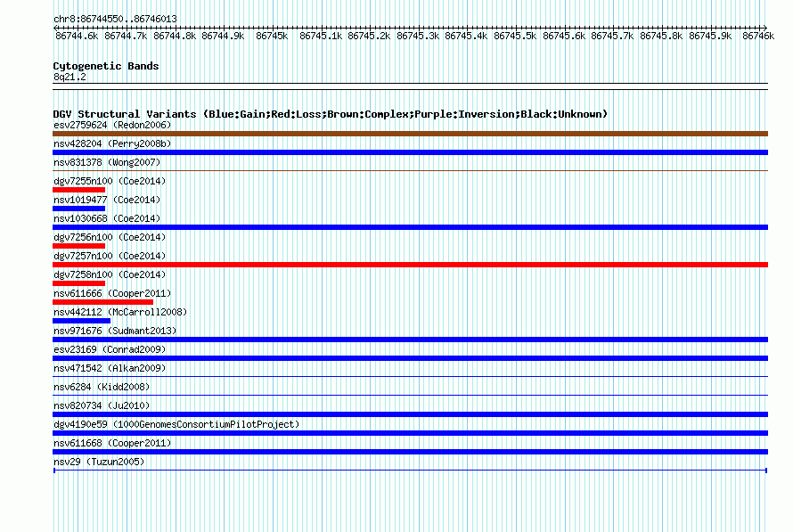Open nsv1019477 (Coe2014) variant label
This screenshot has width=793, height=532.
tap(107, 200)
